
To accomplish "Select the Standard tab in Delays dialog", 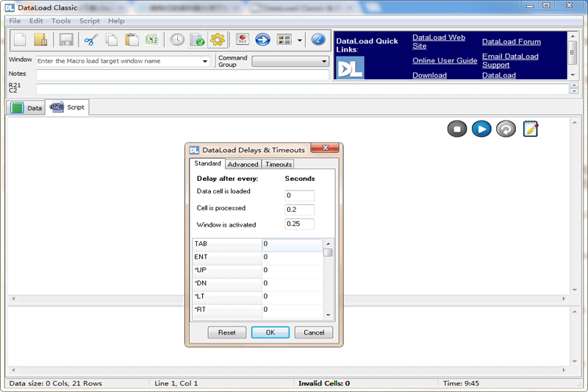I will tap(207, 163).
